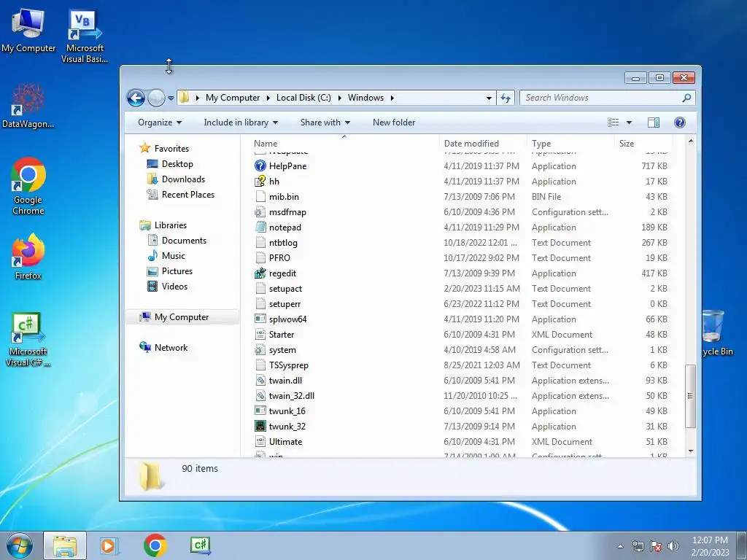Select the twunk_32 application icon
The width and height of the screenshot is (747, 560).
260,426
